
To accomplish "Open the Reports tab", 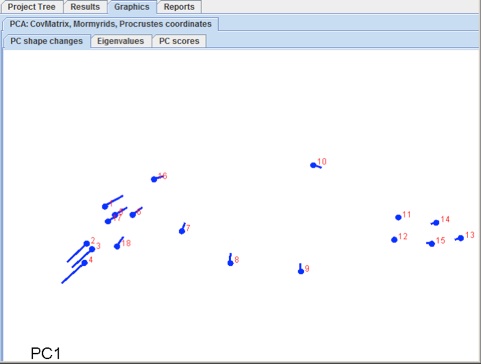I will coord(179,7).
